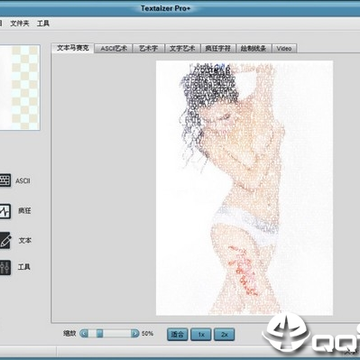Switch to the 绘制线条 tab

click(254, 48)
